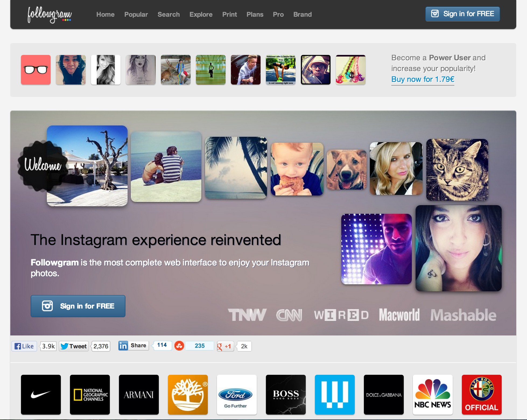
Task: Open the red glasses avatar thumbnail
Action: tap(36, 70)
